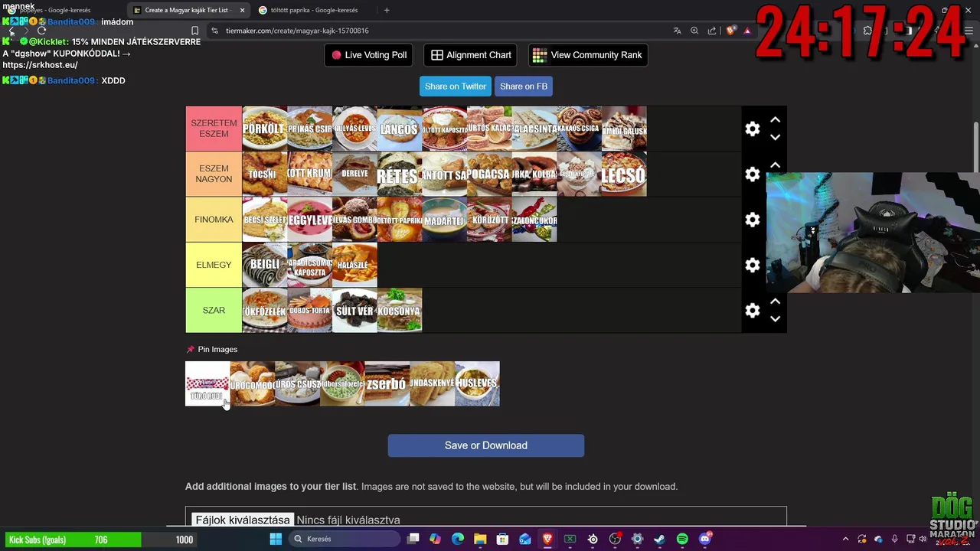Move SZAR tier down with chevron
The height and width of the screenshot is (551, 980).
[x=775, y=319]
